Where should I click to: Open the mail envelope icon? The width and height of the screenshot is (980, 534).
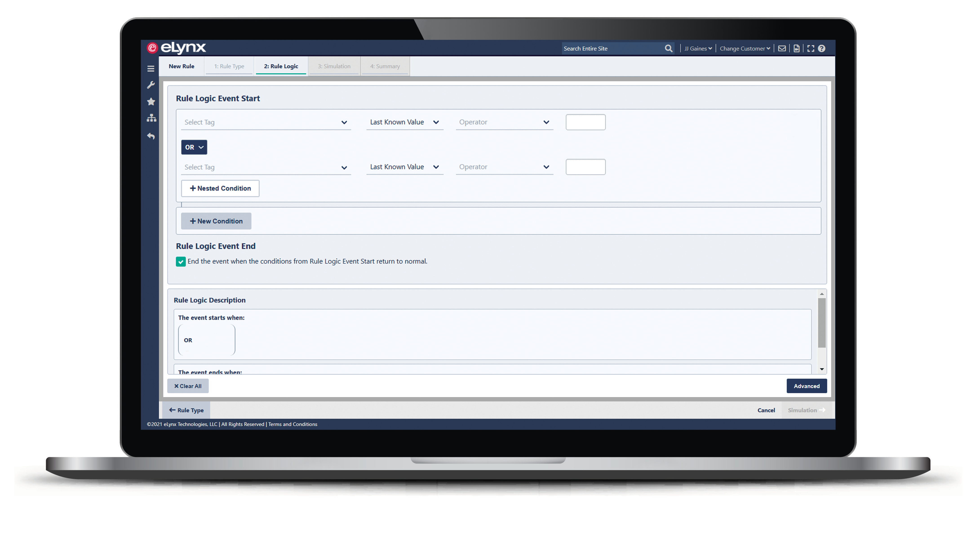click(782, 48)
